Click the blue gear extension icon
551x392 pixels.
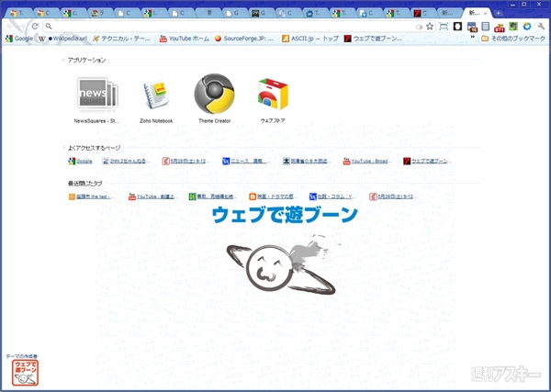coord(527,27)
